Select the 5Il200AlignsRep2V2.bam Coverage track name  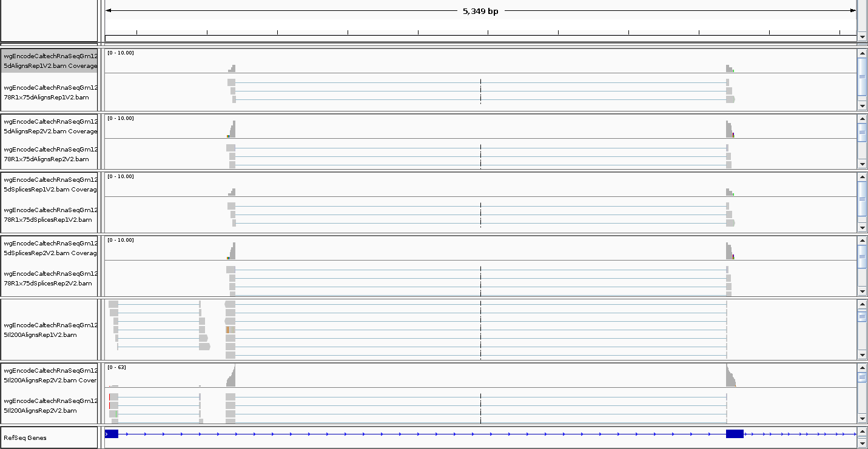pos(50,375)
